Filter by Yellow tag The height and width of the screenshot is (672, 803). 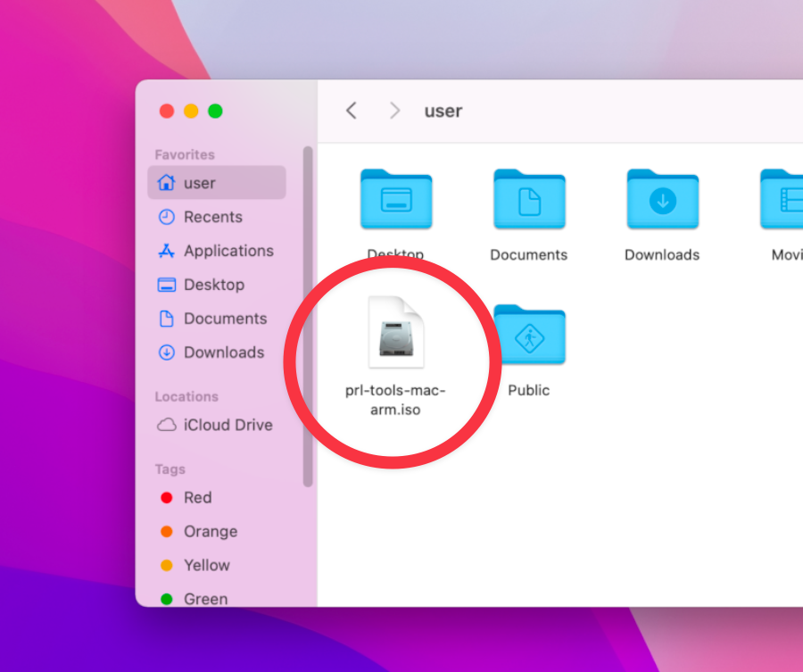(206, 566)
